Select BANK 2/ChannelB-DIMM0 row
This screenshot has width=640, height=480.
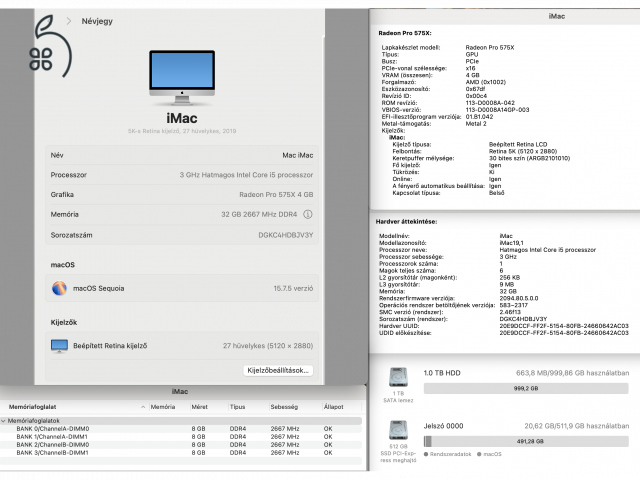pyautogui.click(x=181, y=444)
